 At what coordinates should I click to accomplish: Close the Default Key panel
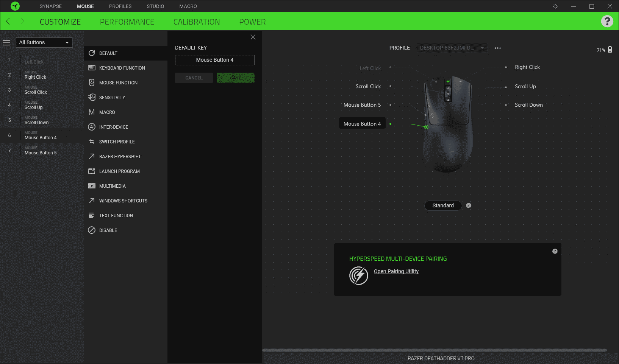[253, 37]
